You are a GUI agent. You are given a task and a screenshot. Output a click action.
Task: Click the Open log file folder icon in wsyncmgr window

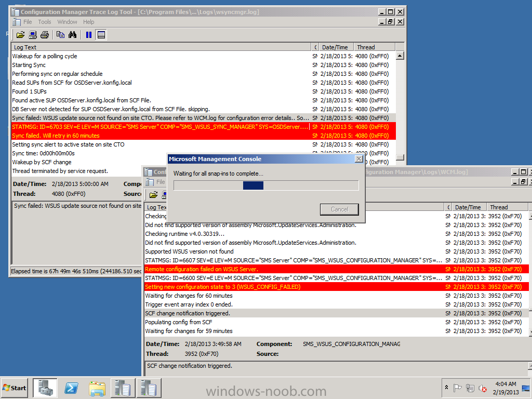(20, 35)
